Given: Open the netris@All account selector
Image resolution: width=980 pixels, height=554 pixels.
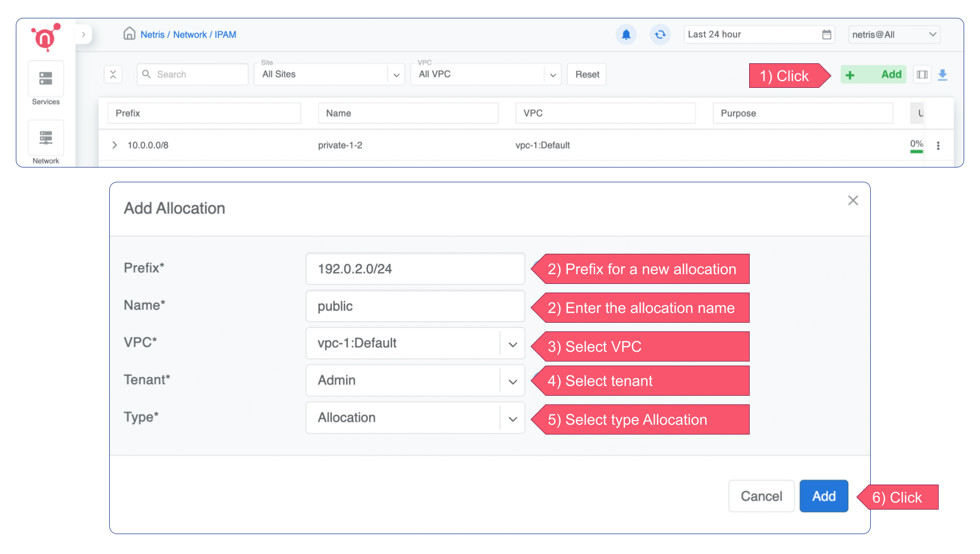Looking at the screenshot, I should coord(893,34).
